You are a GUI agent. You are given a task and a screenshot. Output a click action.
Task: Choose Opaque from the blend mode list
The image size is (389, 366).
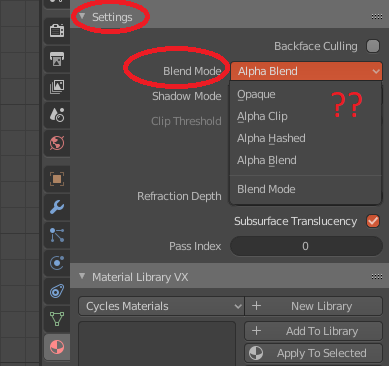point(306,95)
